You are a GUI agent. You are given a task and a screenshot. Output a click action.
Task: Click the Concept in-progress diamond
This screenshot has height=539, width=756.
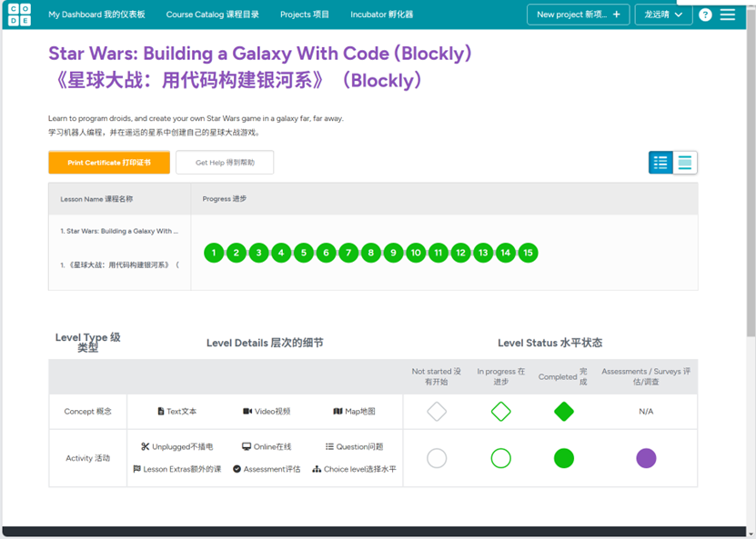(x=501, y=412)
